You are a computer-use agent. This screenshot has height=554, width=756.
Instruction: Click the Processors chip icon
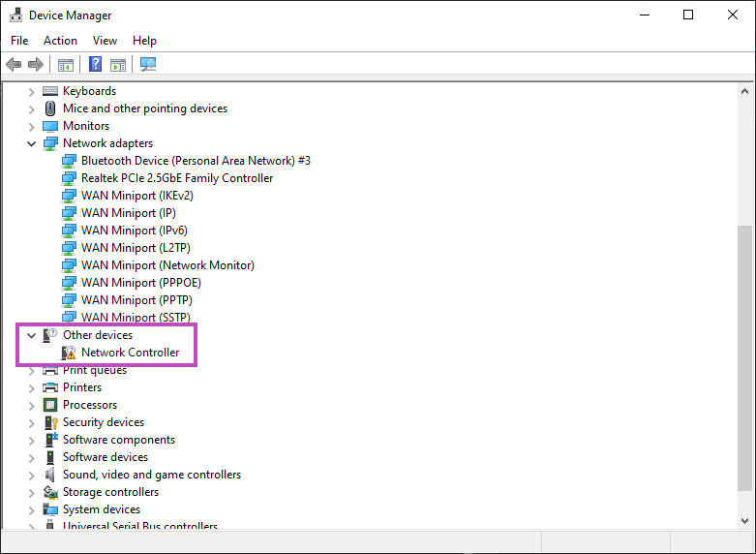tap(50, 405)
